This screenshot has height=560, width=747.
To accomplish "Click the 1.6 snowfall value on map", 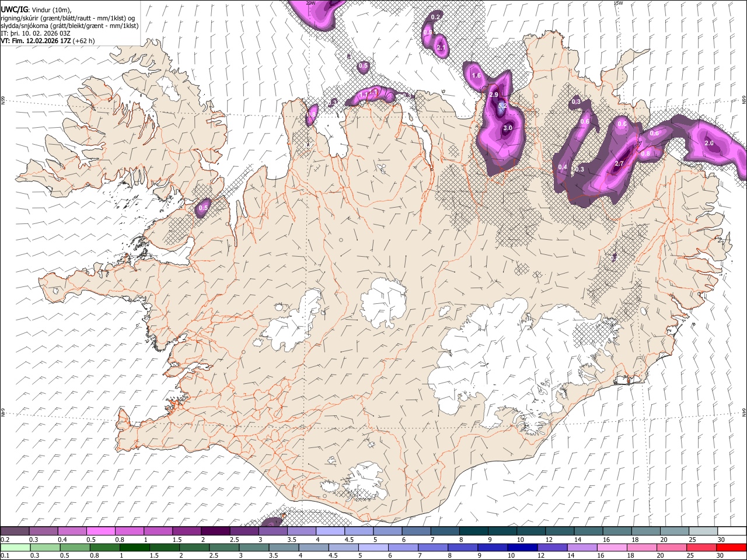I will pos(476,75).
